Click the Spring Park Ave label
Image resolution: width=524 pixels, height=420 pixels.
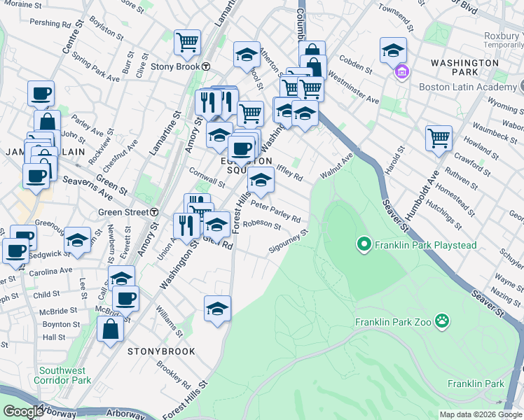[x=95, y=66]
